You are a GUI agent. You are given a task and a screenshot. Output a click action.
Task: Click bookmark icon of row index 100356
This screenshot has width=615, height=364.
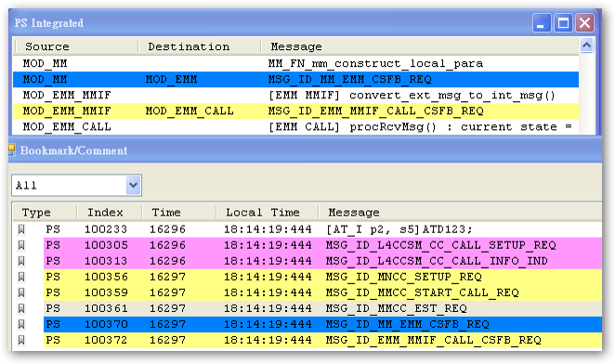[x=21, y=277]
